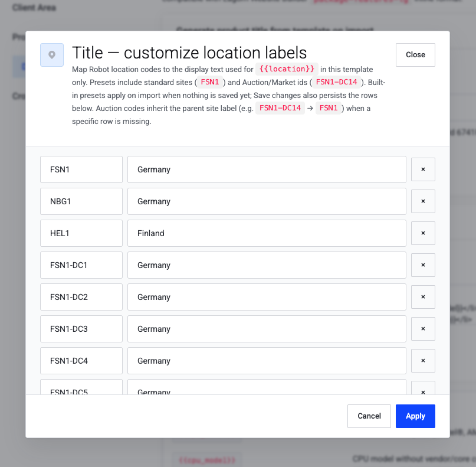This screenshot has width=476, height=467.
Task: Click the {{location}} placeholder code in description
Action: pos(287,69)
